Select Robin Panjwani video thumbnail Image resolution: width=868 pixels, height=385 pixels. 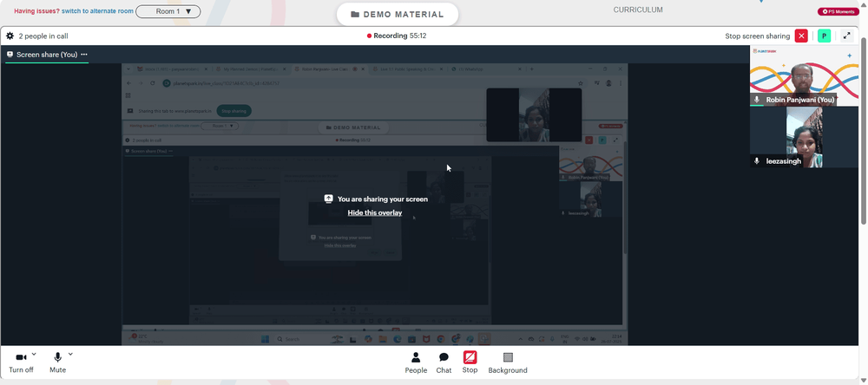(x=804, y=75)
